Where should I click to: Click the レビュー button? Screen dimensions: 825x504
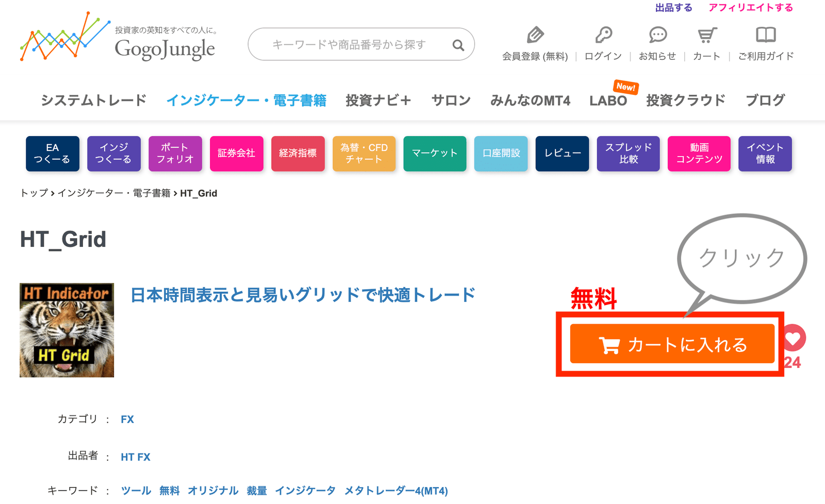(x=563, y=154)
